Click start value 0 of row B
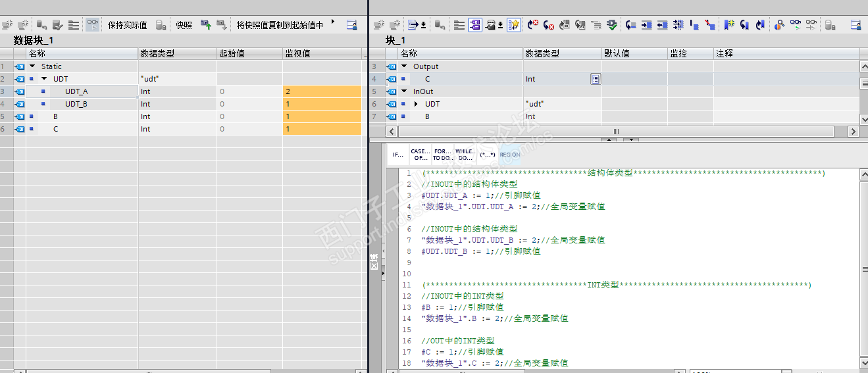This screenshot has height=373, width=868. point(250,116)
